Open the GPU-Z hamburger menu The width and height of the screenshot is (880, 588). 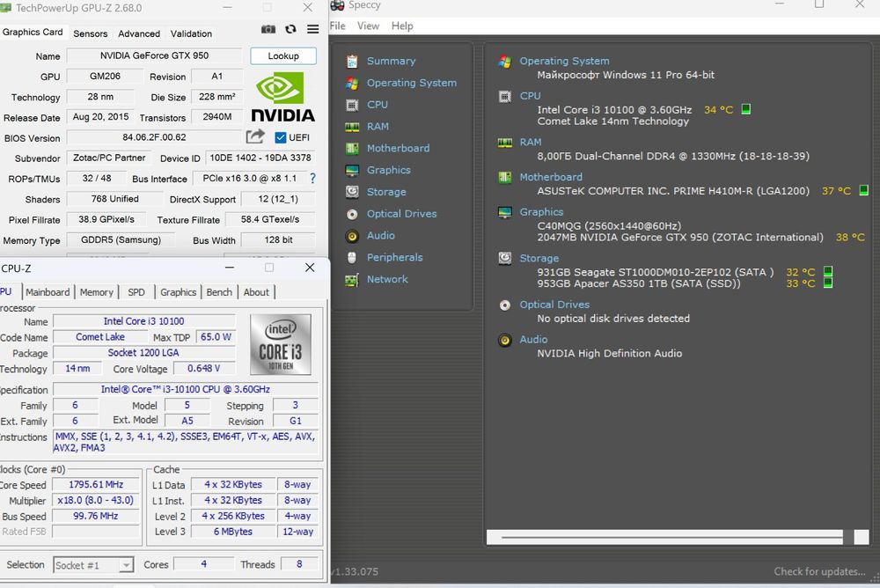coord(312,29)
